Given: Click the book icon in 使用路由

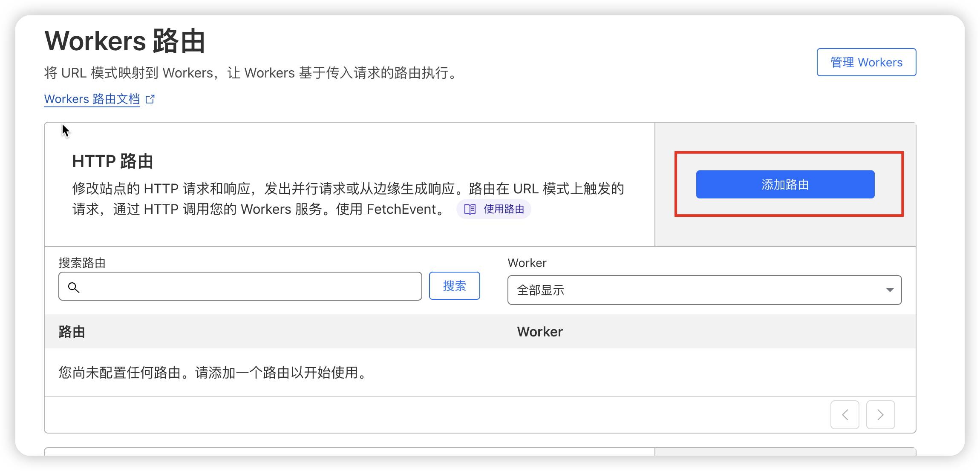Looking at the screenshot, I should click(x=470, y=209).
